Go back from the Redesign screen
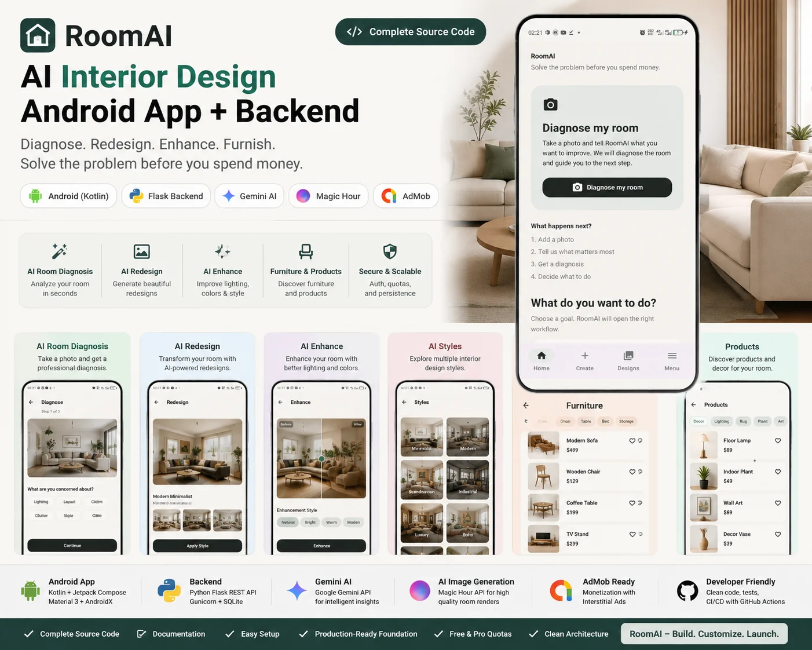This screenshot has width=812, height=650. click(156, 402)
